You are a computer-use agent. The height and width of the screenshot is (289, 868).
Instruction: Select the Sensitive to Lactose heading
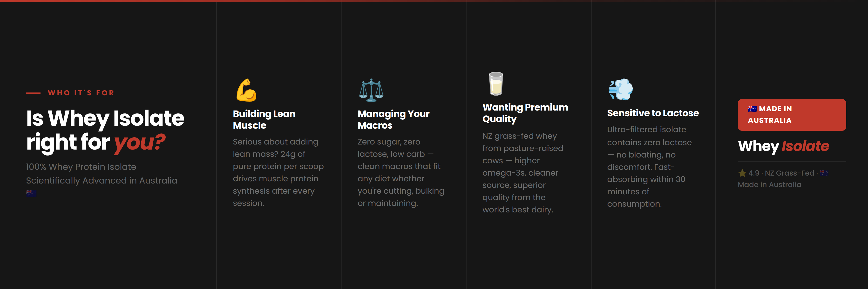[653, 113]
